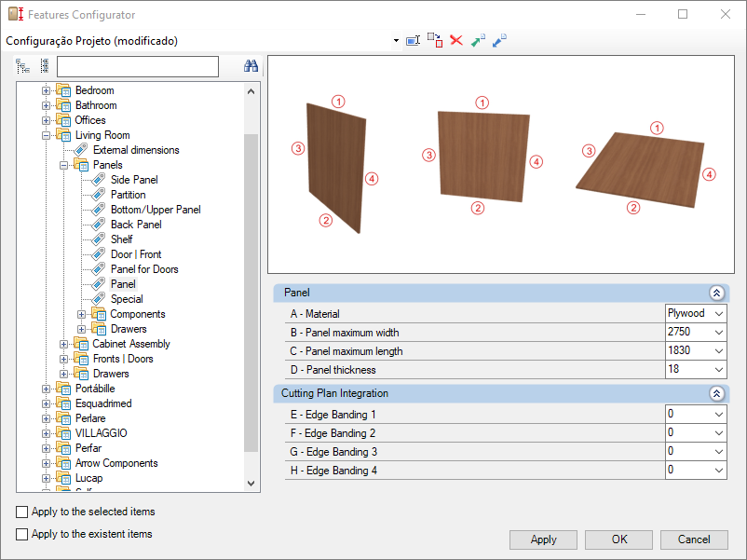Viewport: 747px width, 560px height.
Task: Click the collapse tree icon beside search field
Action: pos(45,66)
